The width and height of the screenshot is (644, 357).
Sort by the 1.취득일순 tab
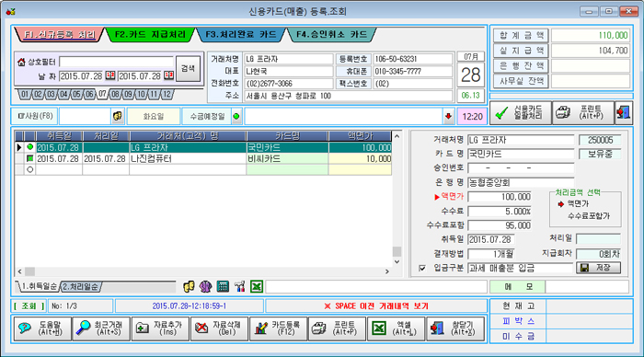tap(39, 286)
